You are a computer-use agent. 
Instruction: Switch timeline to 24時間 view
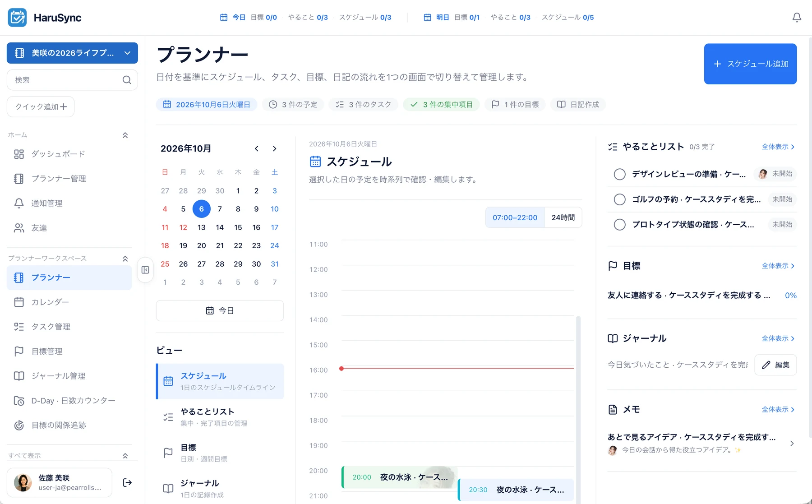tap(563, 217)
